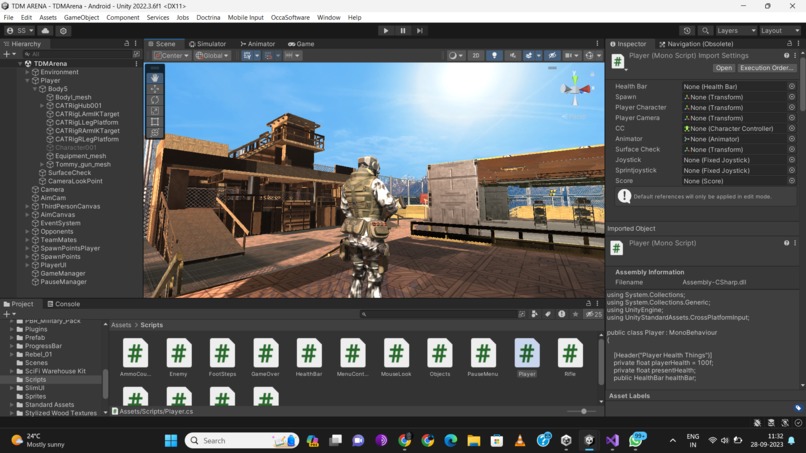Toggle Hierarchy panel lock icon
806x453 pixels.
tap(126, 44)
